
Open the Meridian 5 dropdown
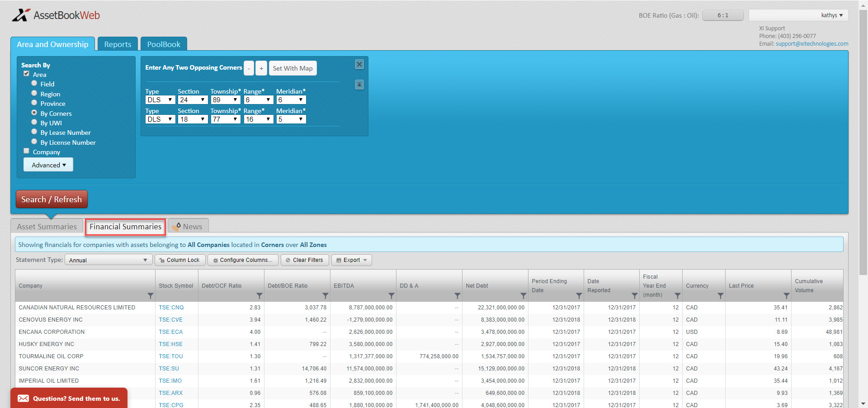[x=291, y=119]
